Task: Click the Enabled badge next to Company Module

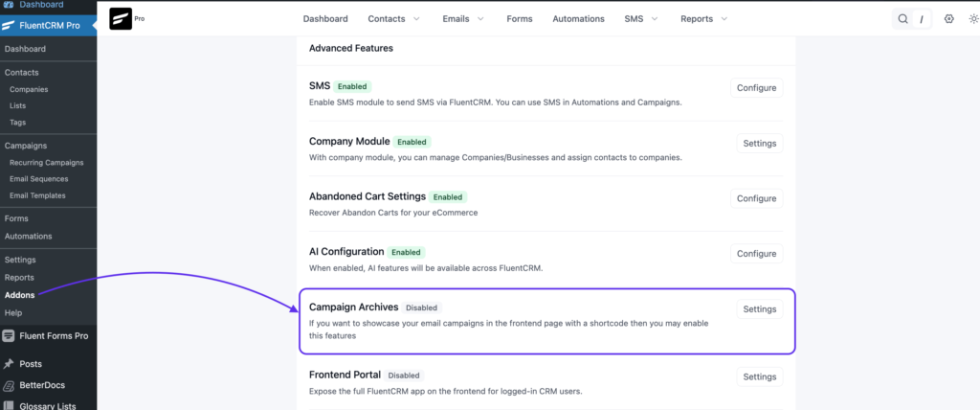Action: pyautogui.click(x=412, y=142)
